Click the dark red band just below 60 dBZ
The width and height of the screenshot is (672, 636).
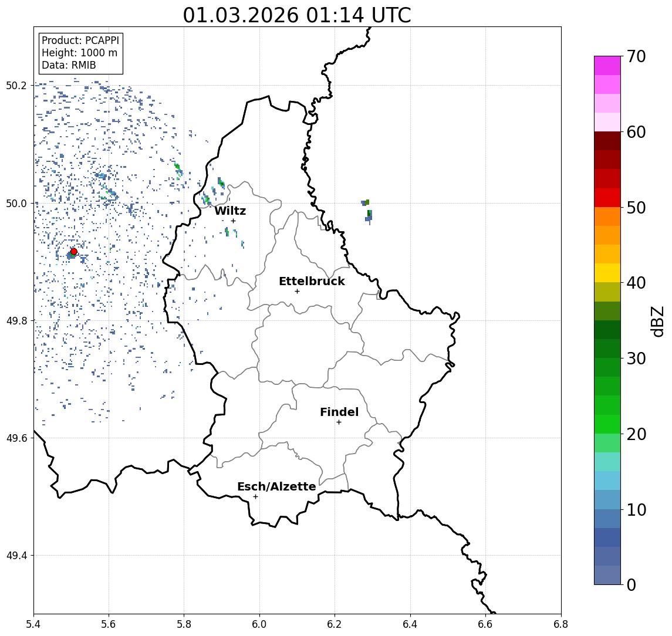pos(607,141)
